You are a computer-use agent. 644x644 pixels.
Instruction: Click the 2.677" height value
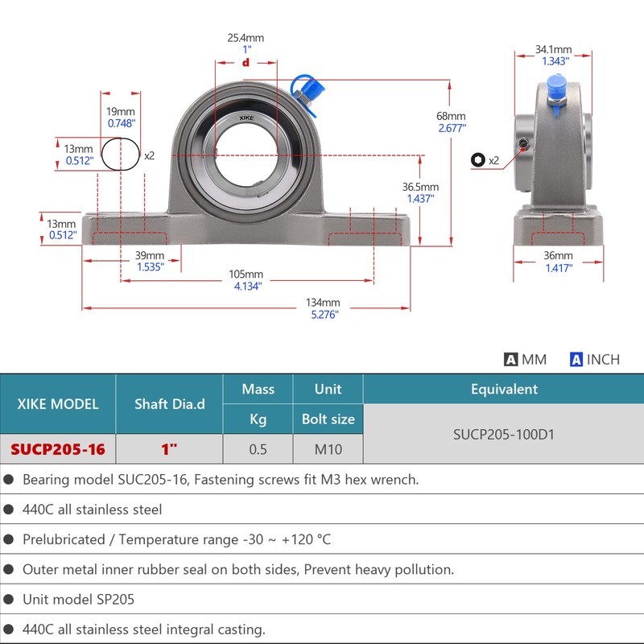452,128
